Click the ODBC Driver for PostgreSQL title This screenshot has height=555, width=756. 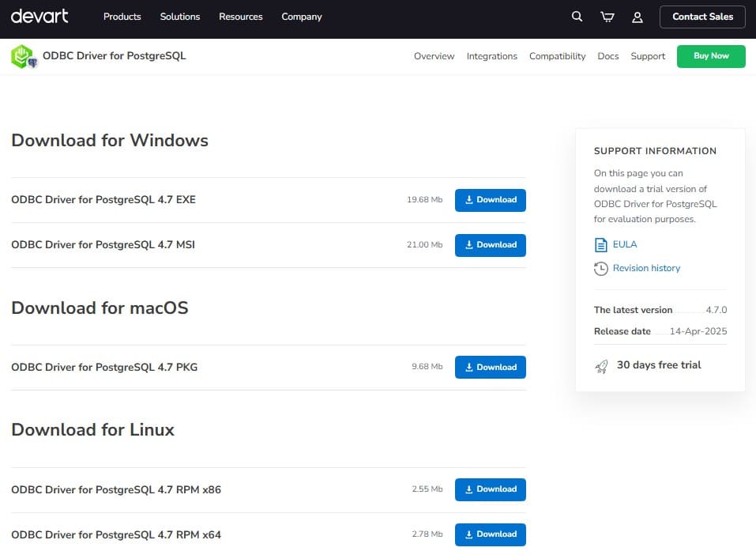[x=115, y=55]
